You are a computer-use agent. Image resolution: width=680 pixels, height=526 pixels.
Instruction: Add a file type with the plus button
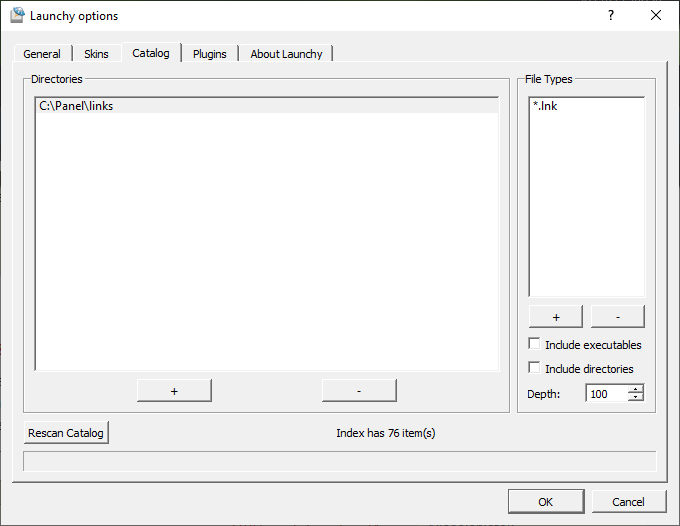pos(556,317)
